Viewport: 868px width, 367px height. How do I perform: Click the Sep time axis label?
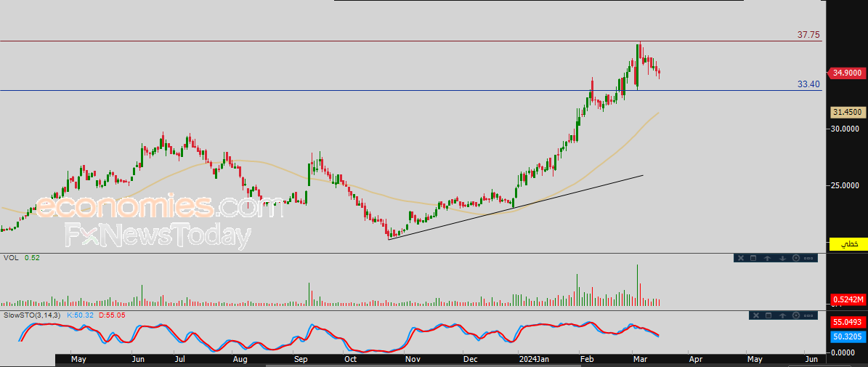click(300, 359)
